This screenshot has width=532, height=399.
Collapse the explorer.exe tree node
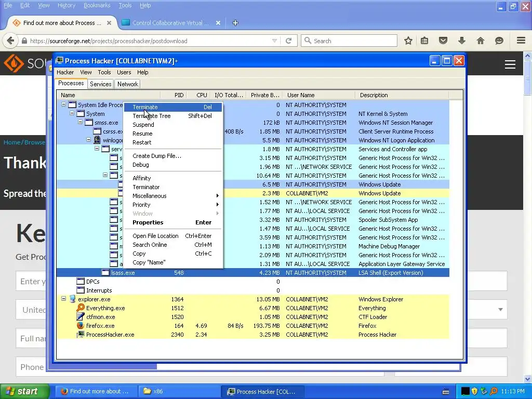coord(63,299)
